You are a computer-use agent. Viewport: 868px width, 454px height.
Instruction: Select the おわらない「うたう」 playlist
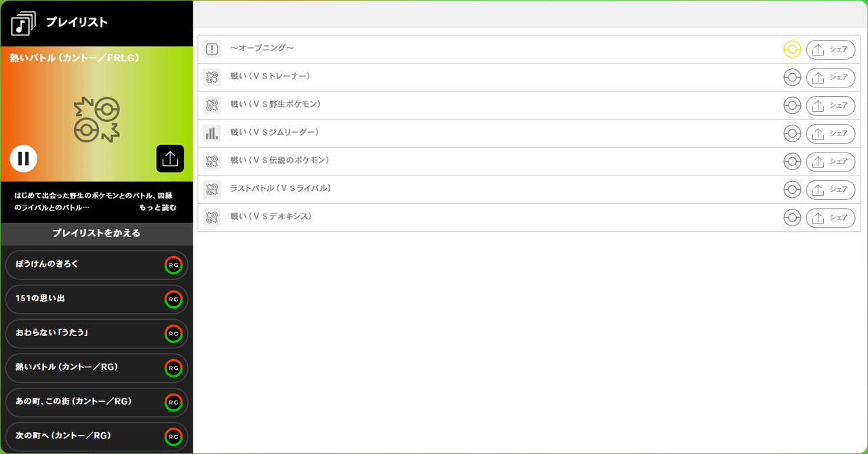(96, 333)
